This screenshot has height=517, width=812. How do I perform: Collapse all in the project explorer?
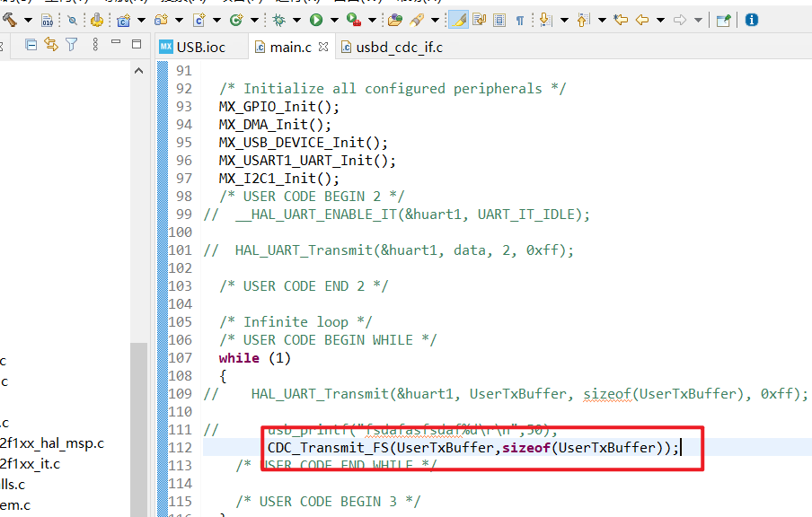[31, 45]
